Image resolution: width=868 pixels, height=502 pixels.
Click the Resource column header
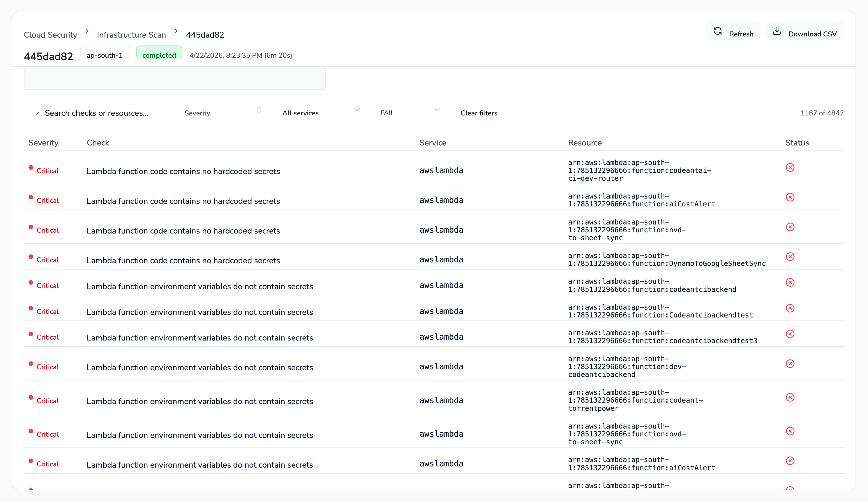pos(585,143)
